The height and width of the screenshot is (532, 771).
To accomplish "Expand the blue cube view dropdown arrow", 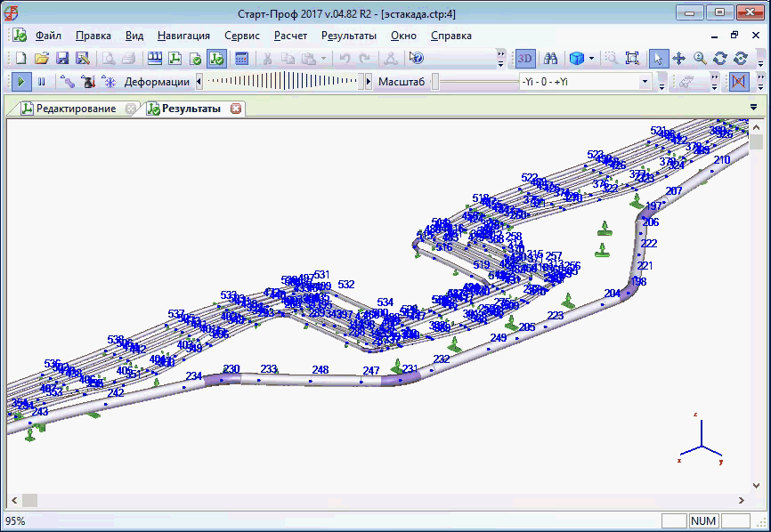I will [x=591, y=58].
